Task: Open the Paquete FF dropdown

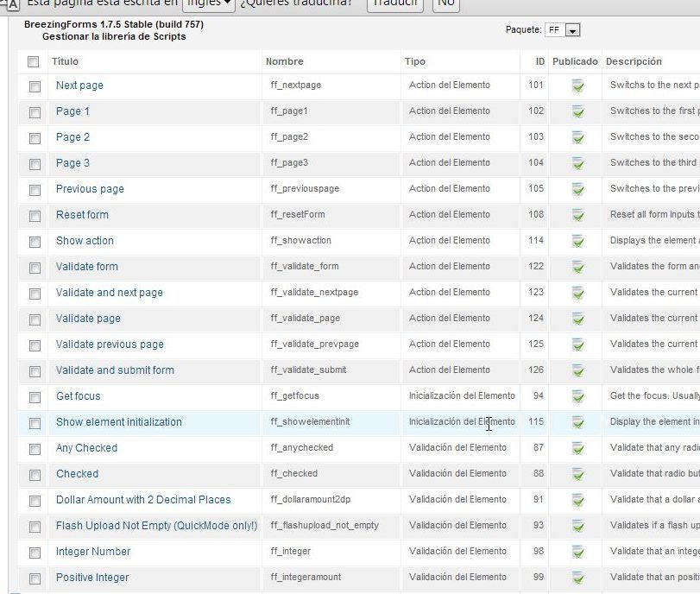Action: point(563,30)
